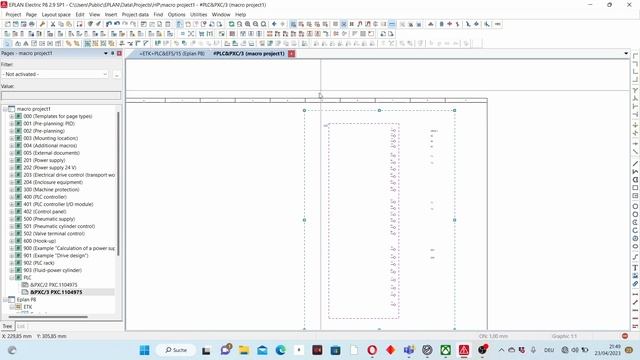The width and height of the screenshot is (640, 360).
Task: Open the Help menu
Action: click(x=240, y=14)
